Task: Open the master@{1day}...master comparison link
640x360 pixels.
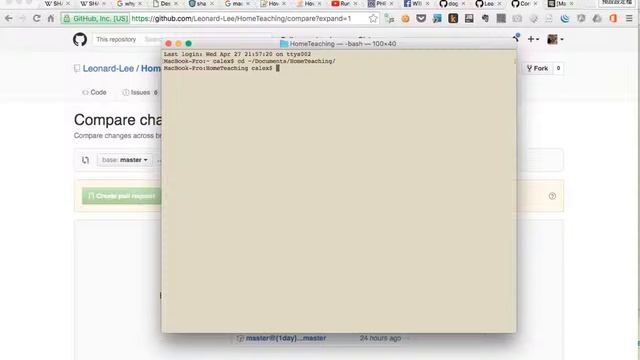Action: click(x=285, y=338)
